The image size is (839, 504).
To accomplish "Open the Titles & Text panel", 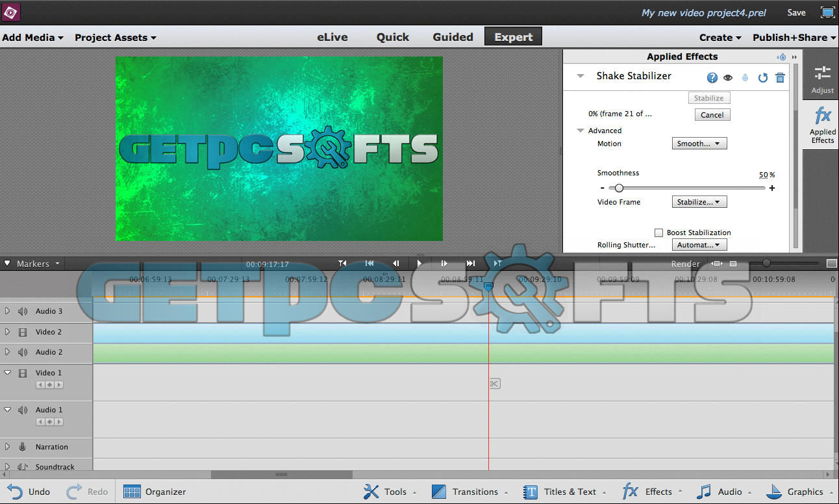I will tap(565, 492).
